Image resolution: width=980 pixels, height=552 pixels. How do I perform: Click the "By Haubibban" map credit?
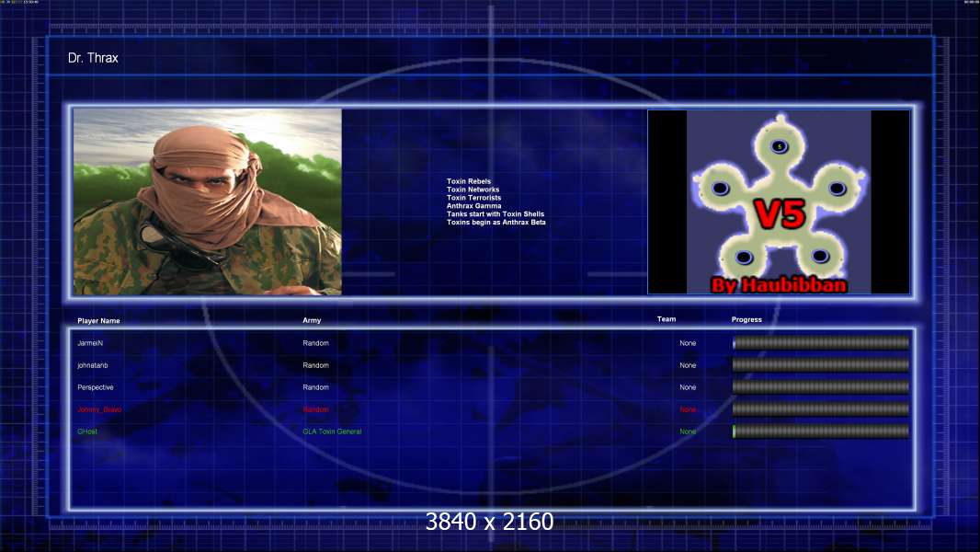[779, 285]
